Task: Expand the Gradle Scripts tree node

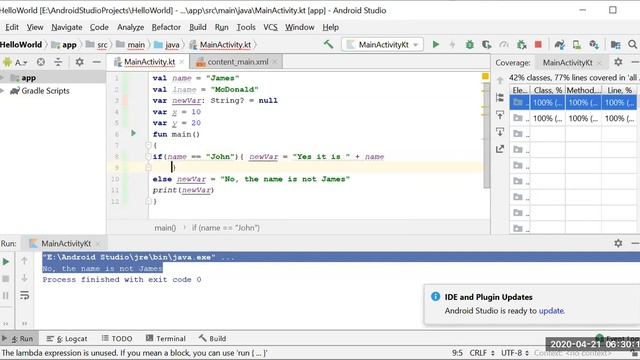Action: [x=2, y=91]
